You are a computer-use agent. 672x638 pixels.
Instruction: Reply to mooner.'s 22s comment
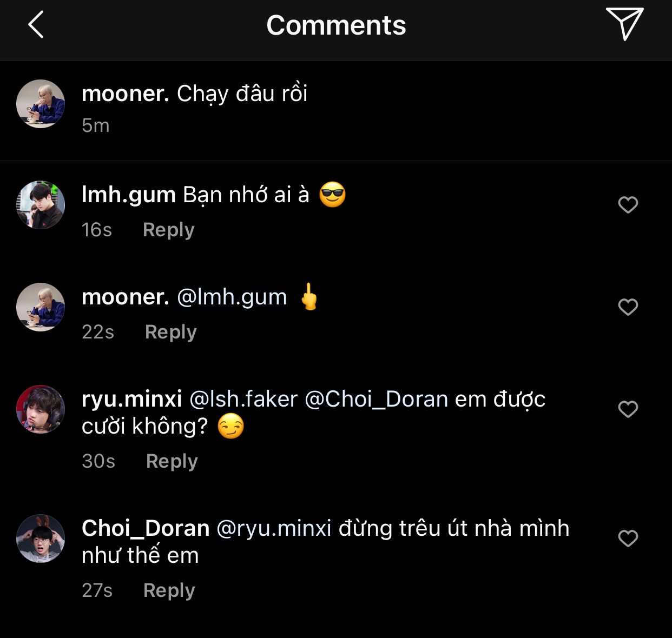170,332
